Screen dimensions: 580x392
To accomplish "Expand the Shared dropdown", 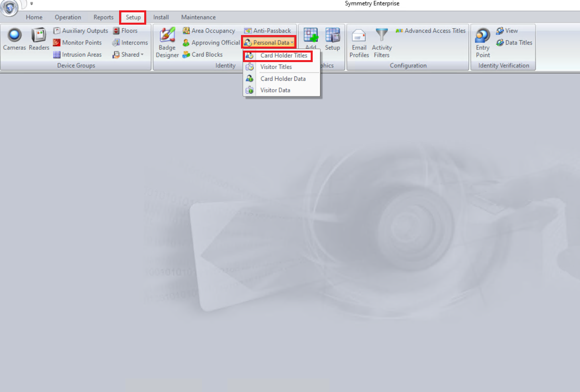I will click(128, 55).
